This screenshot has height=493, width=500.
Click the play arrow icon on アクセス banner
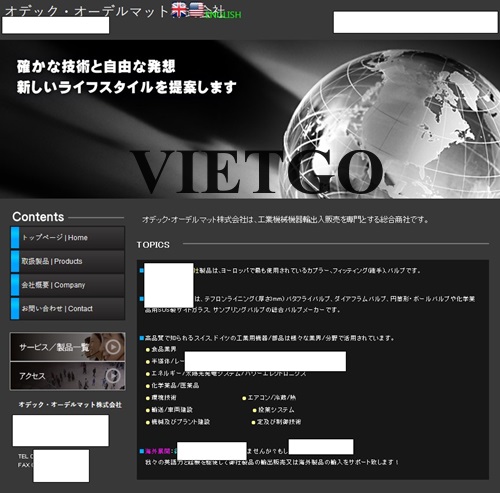click(x=113, y=376)
